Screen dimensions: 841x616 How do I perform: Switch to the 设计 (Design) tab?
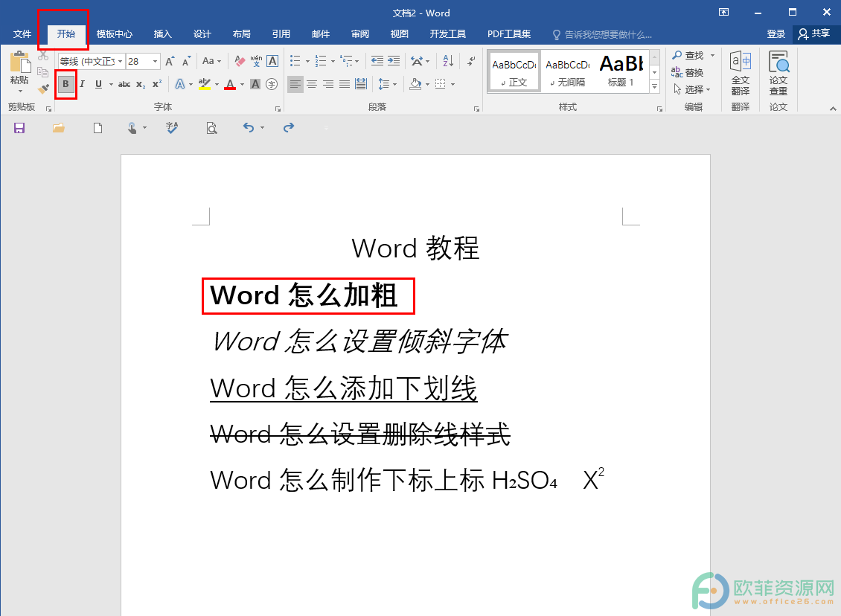tap(202, 33)
